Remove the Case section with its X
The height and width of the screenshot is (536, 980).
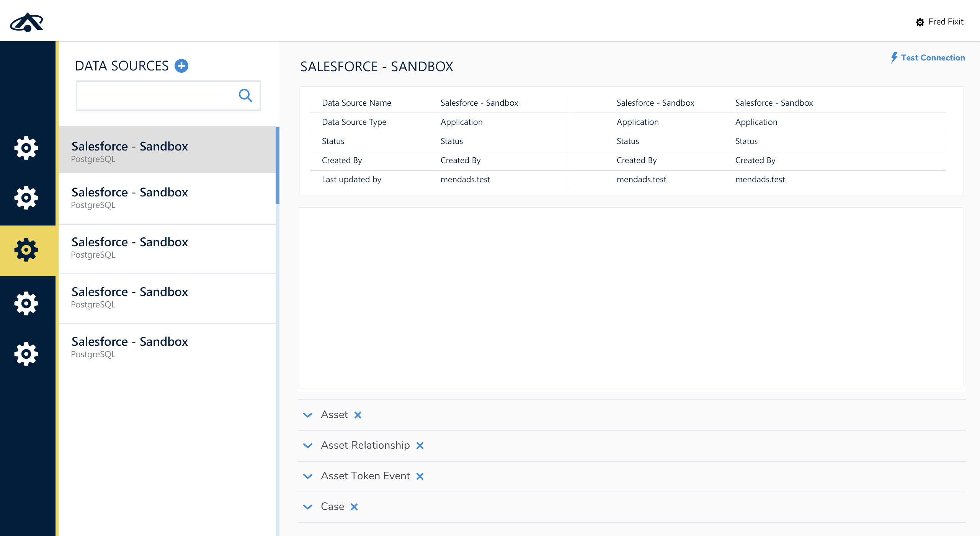354,506
